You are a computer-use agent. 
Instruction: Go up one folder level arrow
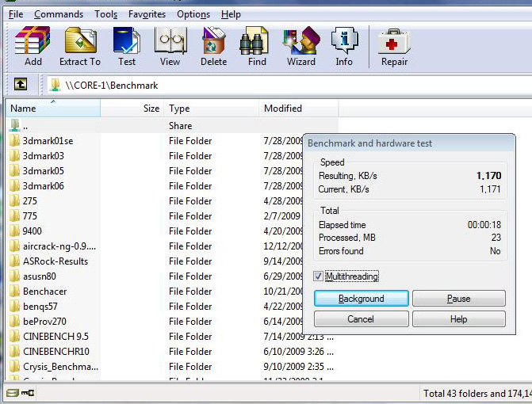21,84
